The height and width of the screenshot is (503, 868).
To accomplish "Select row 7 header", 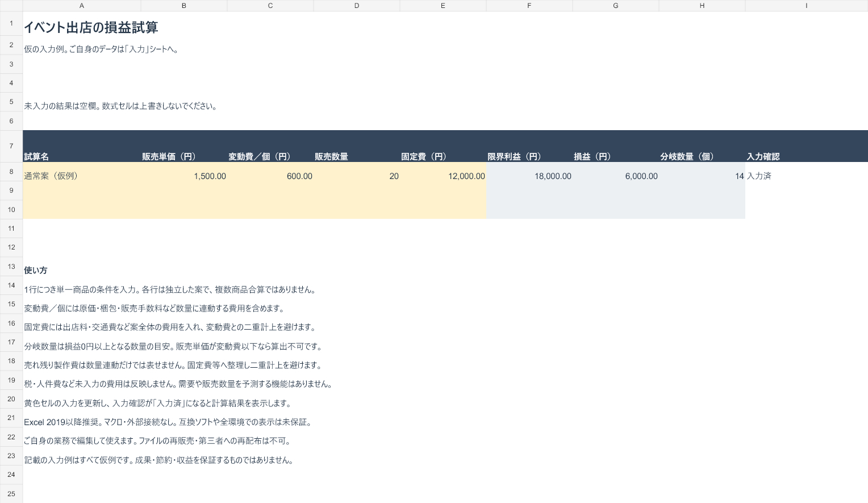I will click(x=11, y=146).
